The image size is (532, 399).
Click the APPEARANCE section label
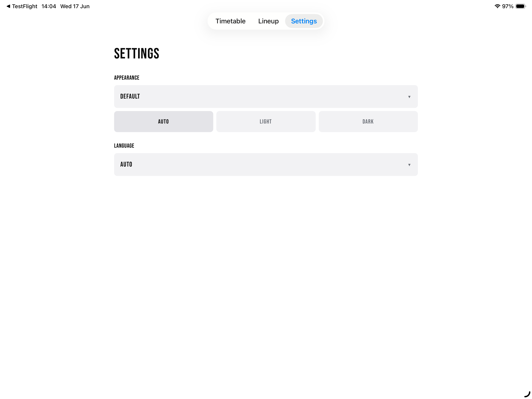tap(127, 78)
